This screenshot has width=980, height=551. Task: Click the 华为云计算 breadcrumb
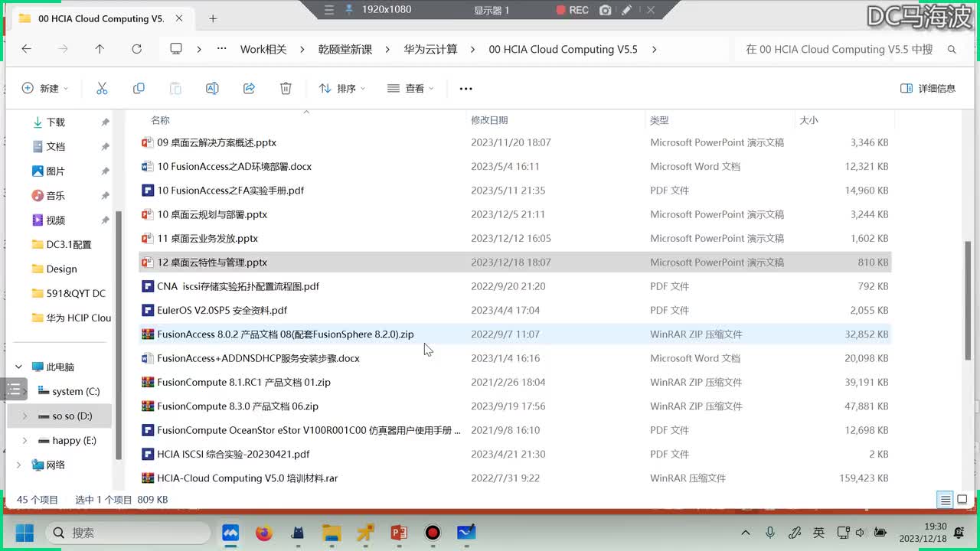[x=430, y=49]
